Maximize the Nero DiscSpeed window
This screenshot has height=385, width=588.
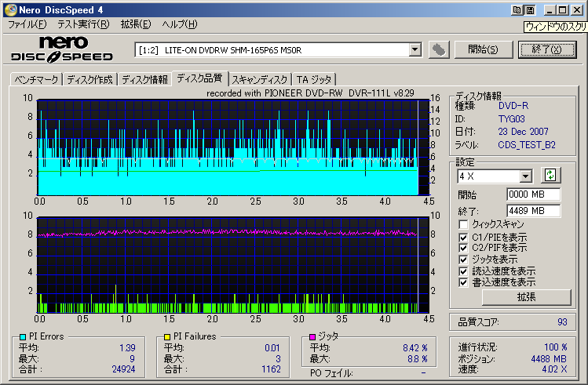(563, 10)
